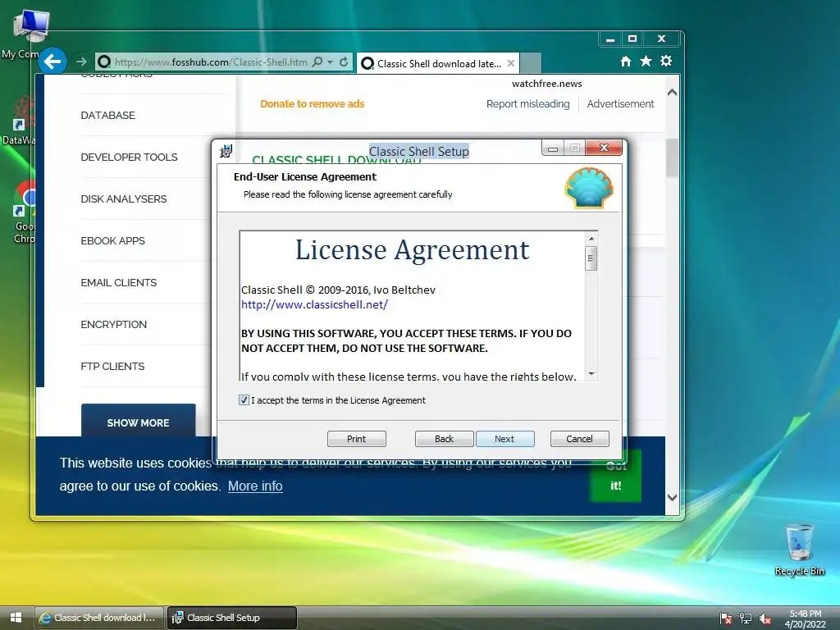Switch to Classic Shell download taskbar item

[99, 618]
